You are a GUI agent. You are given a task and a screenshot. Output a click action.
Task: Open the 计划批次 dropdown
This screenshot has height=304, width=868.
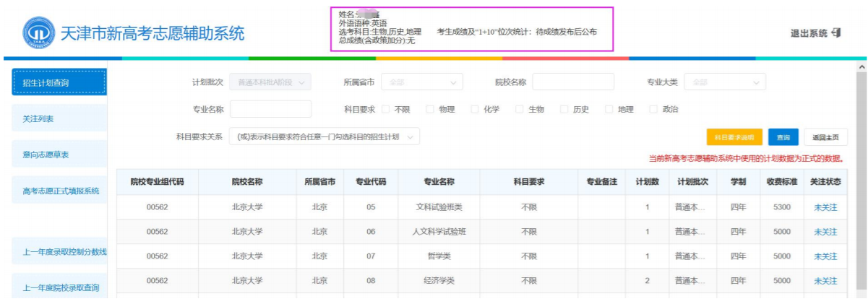270,82
